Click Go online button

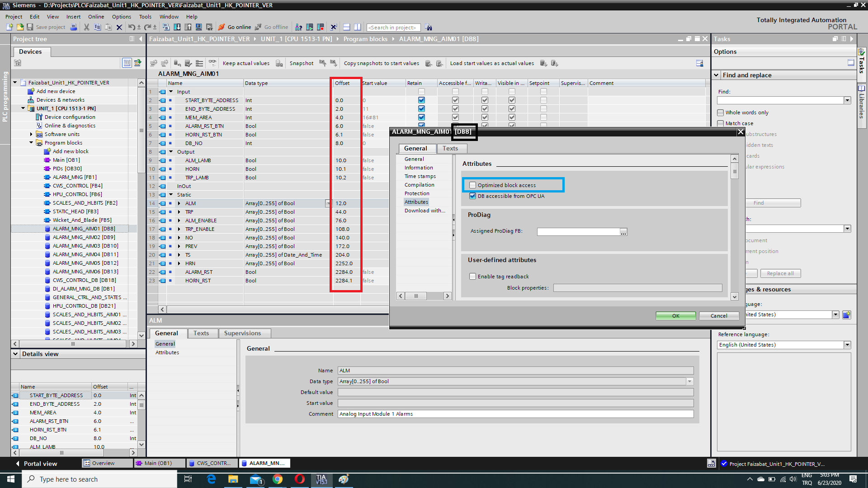coord(235,27)
